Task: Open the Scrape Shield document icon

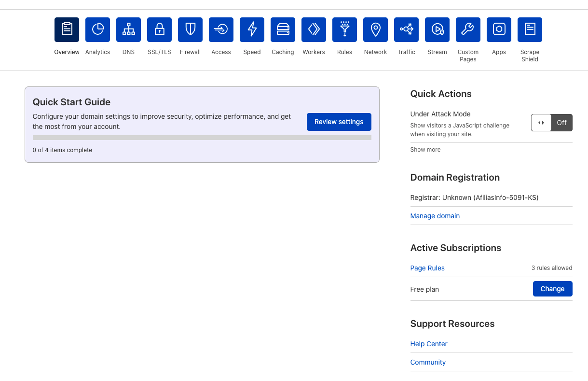Action: 530,29
